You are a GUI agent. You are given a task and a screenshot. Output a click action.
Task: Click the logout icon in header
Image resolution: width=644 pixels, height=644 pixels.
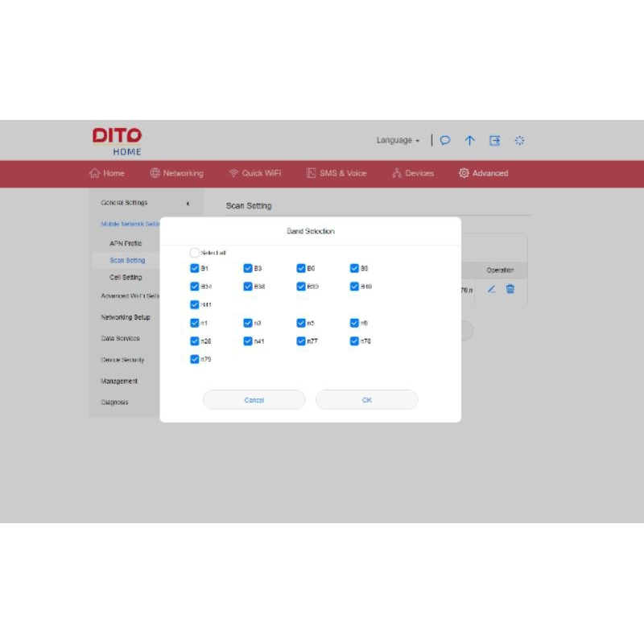(495, 140)
